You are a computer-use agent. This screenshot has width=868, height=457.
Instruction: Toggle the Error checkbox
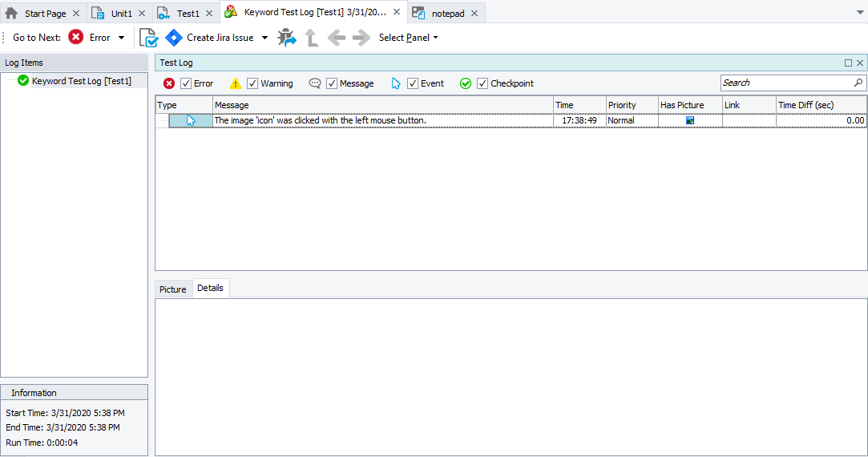(186, 83)
